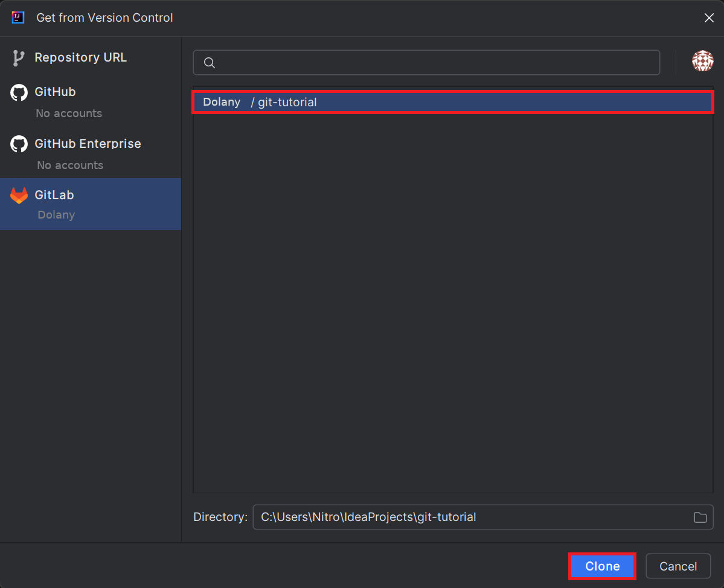The height and width of the screenshot is (588, 724).
Task: Browse for directory with folder icon
Action: 700,517
